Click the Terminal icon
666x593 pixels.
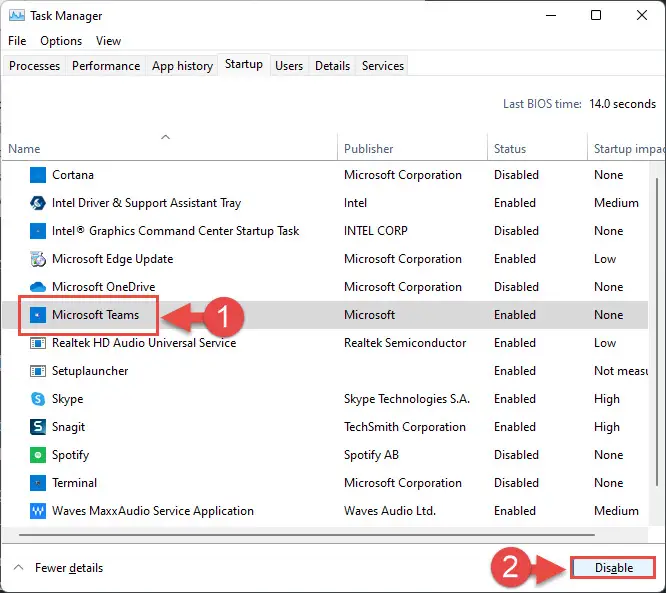(x=38, y=483)
